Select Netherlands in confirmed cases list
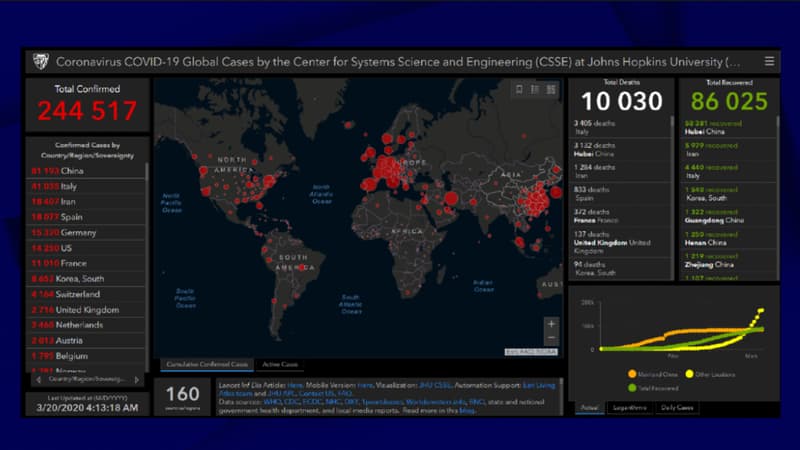The height and width of the screenshot is (450, 800). (86, 325)
